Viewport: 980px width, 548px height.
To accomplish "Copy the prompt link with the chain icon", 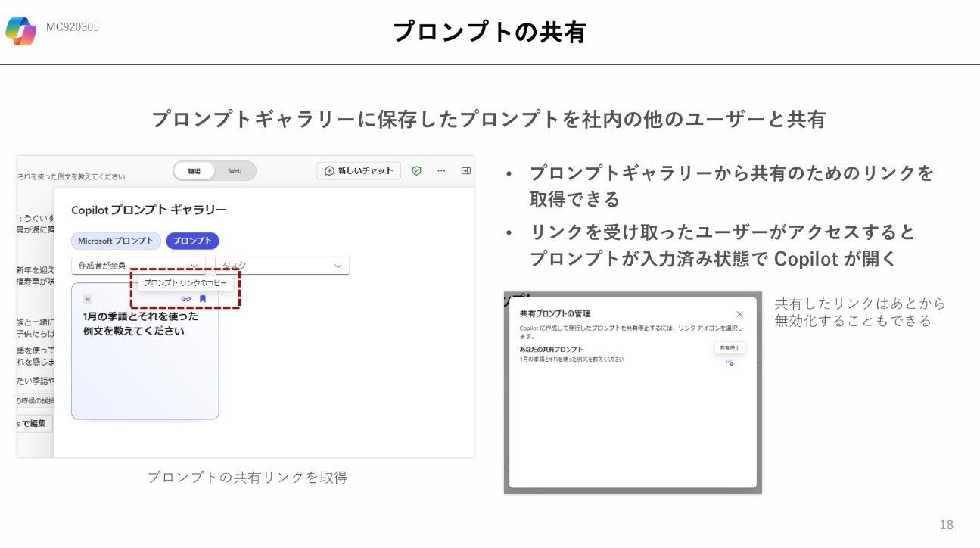I will (185, 299).
